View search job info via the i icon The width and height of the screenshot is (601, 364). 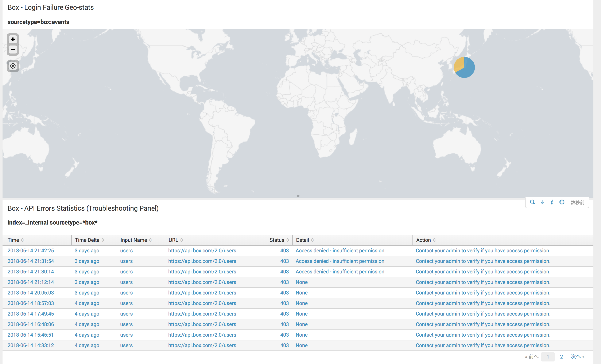(x=552, y=202)
